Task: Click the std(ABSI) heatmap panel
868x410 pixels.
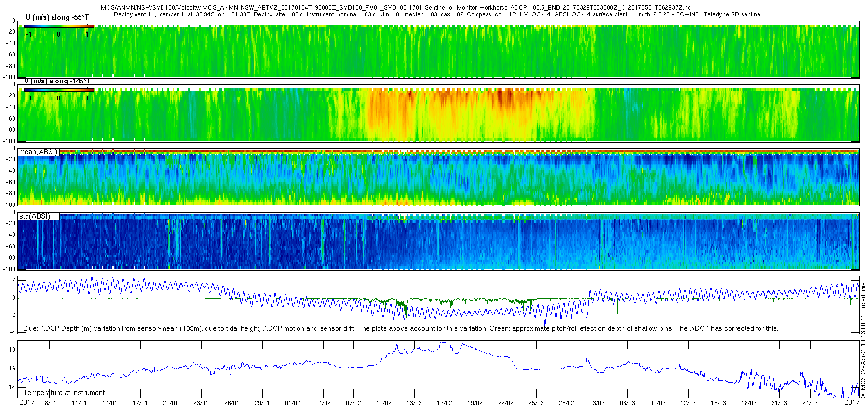Action: [439, 241]
